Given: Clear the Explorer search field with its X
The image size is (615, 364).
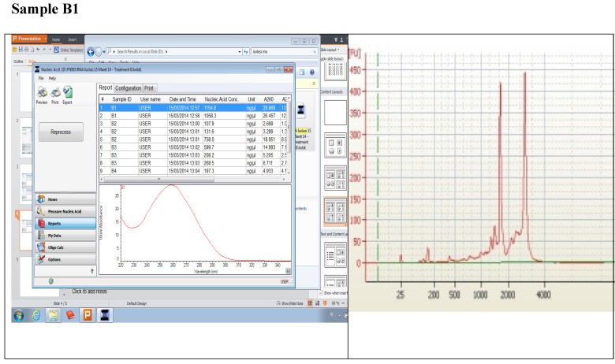Looking at the screenshot, I should pos(315,52).
